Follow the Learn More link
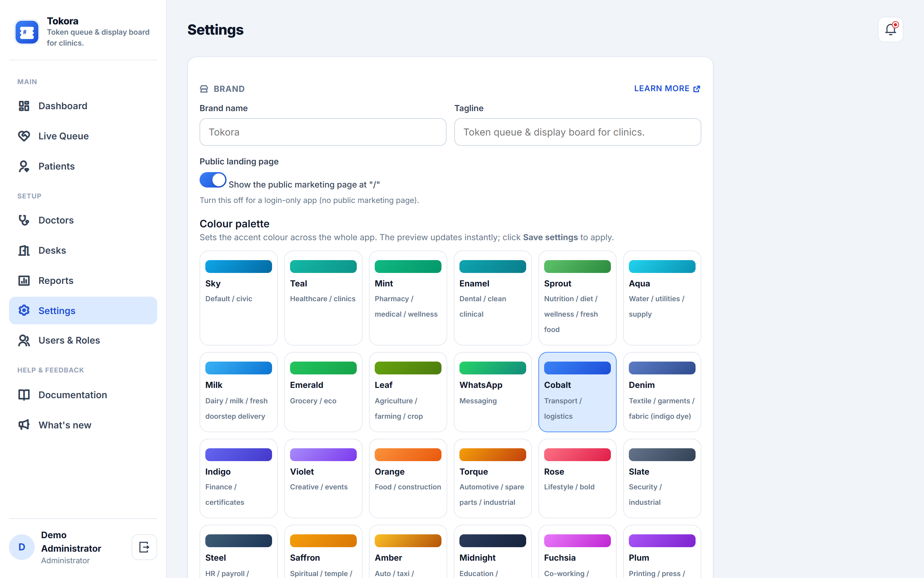Viewport: 924px width, 578px height. tap(667, 89)
